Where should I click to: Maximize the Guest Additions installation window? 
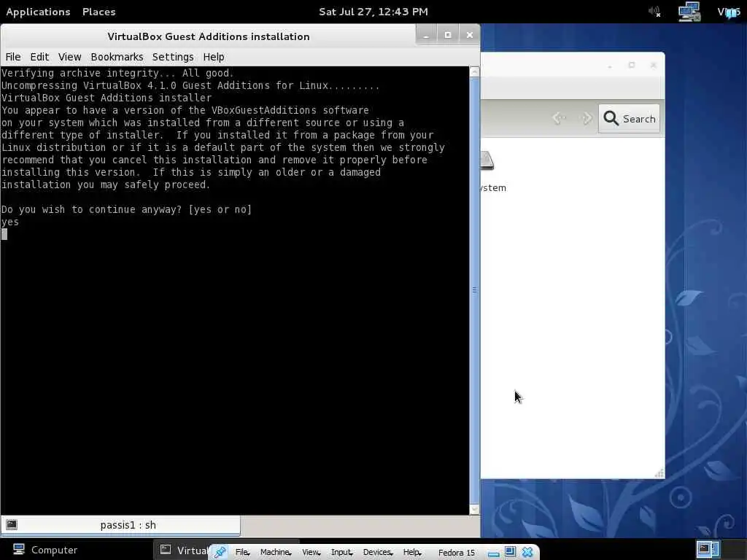(x=448, y=35)
